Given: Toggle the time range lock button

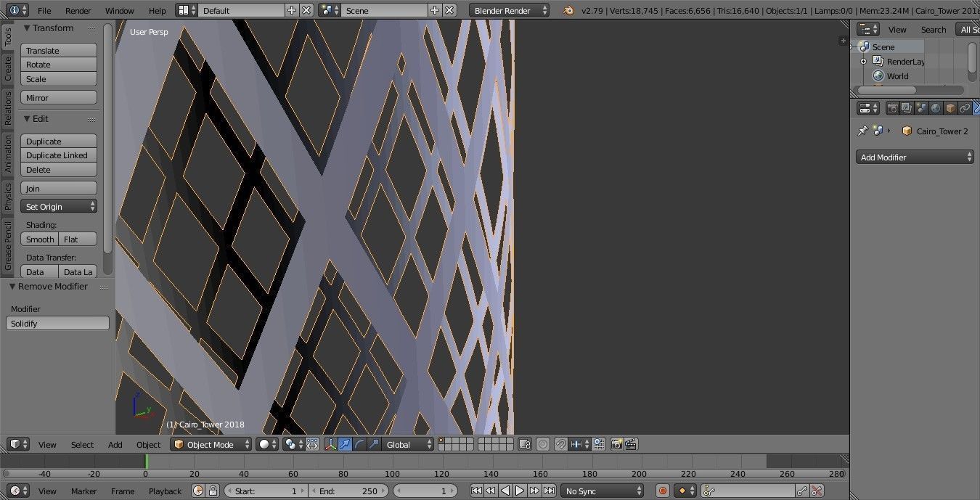Looking at the screenshot, I should pyautogui.click(x=213, y=491).
